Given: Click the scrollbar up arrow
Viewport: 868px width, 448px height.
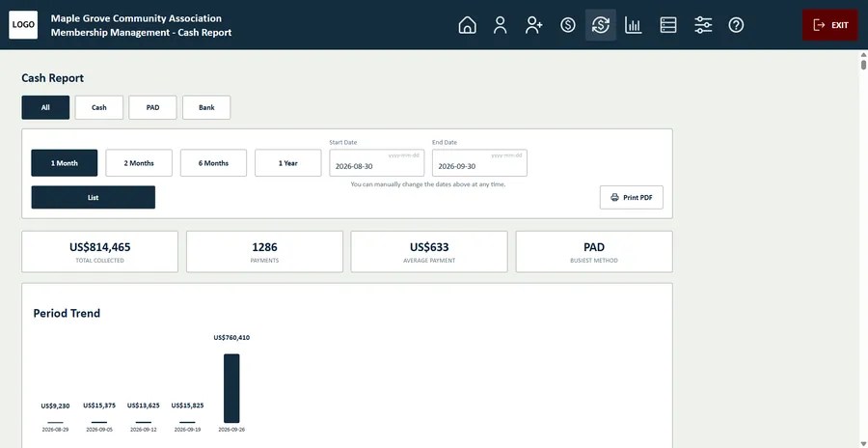Looking at the screenshot, I should 863,54.
